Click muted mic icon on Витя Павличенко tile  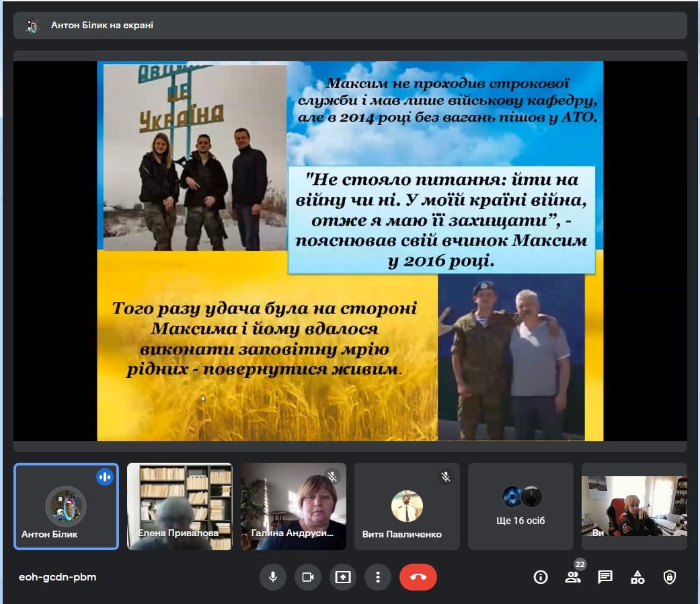coord(445,477)
